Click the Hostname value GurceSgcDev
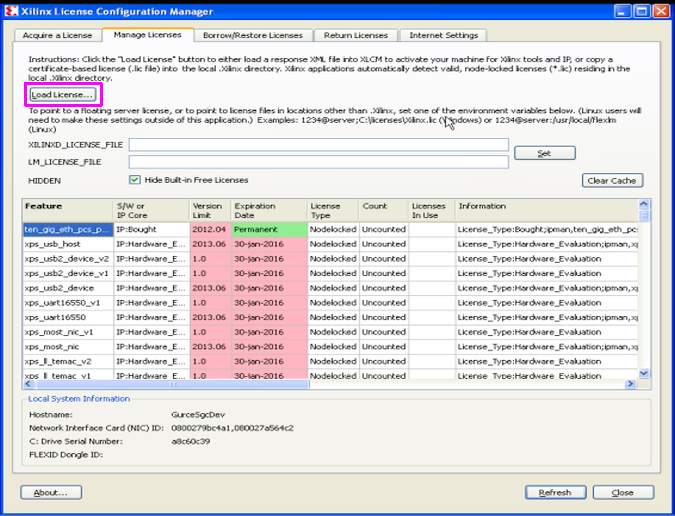This screenshot has width=675, height=516. point(198,415)
